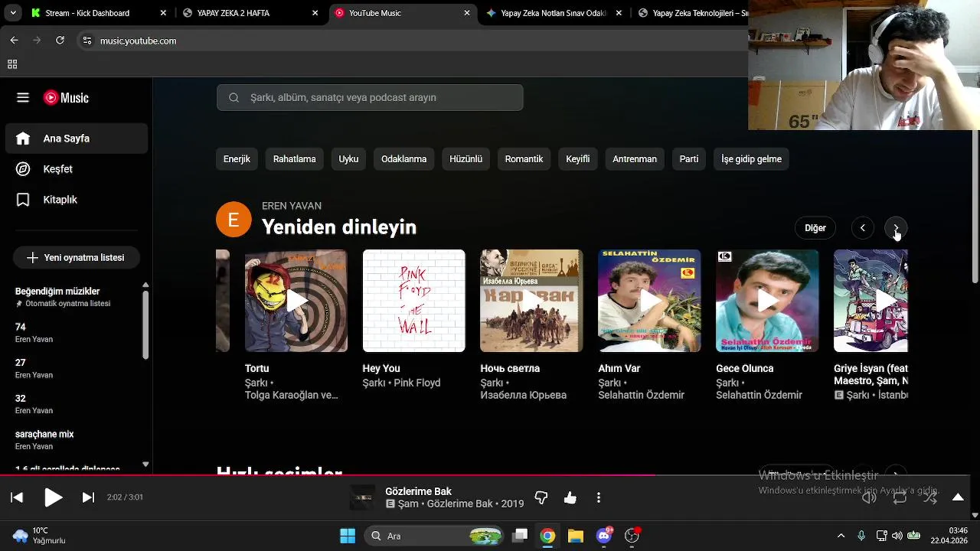
Task: Open the Chrome tab search dropdown
Action: (x=11, y=13)
